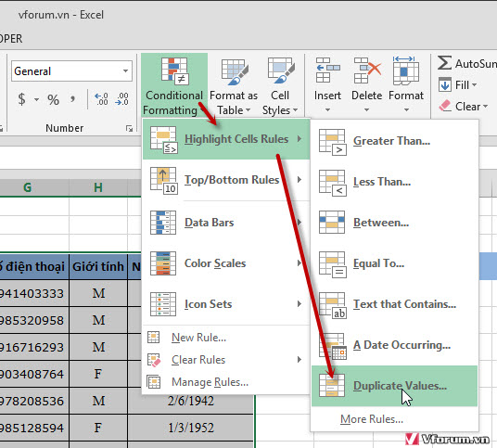Choose Equal To... option
This screenshot has width=497, height=448.
point(394,263)
